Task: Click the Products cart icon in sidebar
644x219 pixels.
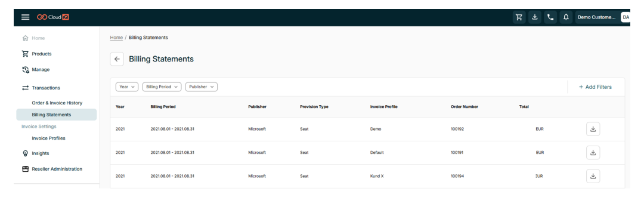Action: pos(25,54)
